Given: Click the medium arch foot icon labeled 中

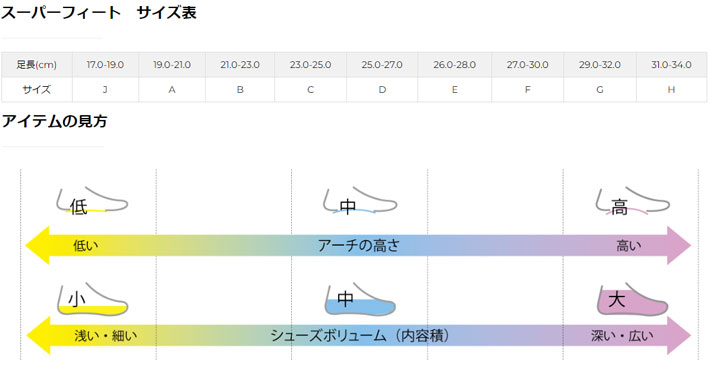Looking at the screenshot, I should coord(360,201).
